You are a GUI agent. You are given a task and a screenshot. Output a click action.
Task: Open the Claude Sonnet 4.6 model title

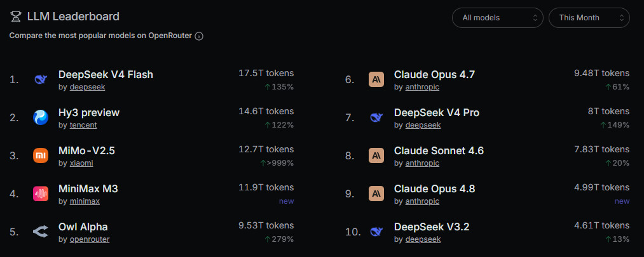tap(439, 151)
